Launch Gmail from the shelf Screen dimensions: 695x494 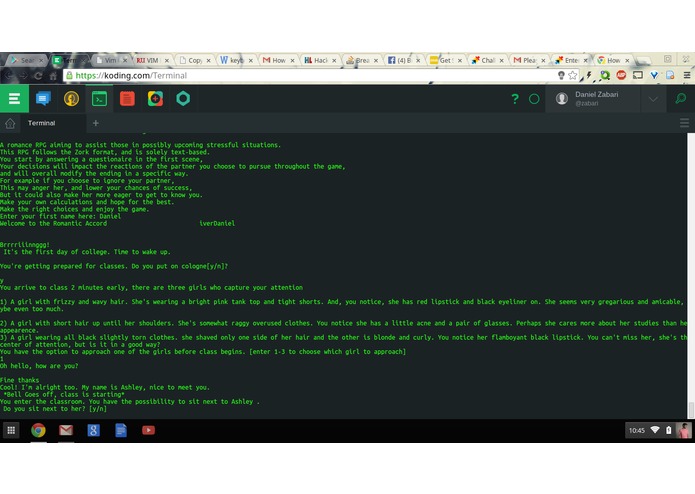pyautogui.click(x=66, y=430)
